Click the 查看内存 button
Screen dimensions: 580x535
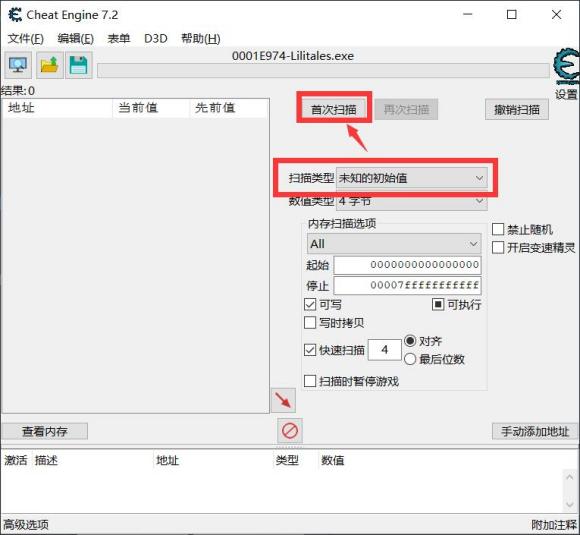45,431
